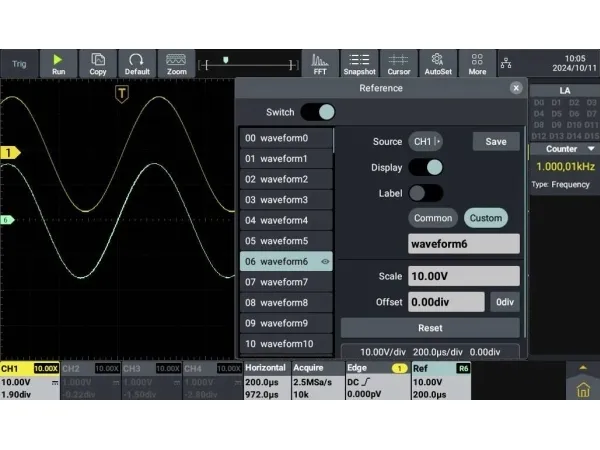Run AutoSet

(437, 64)
